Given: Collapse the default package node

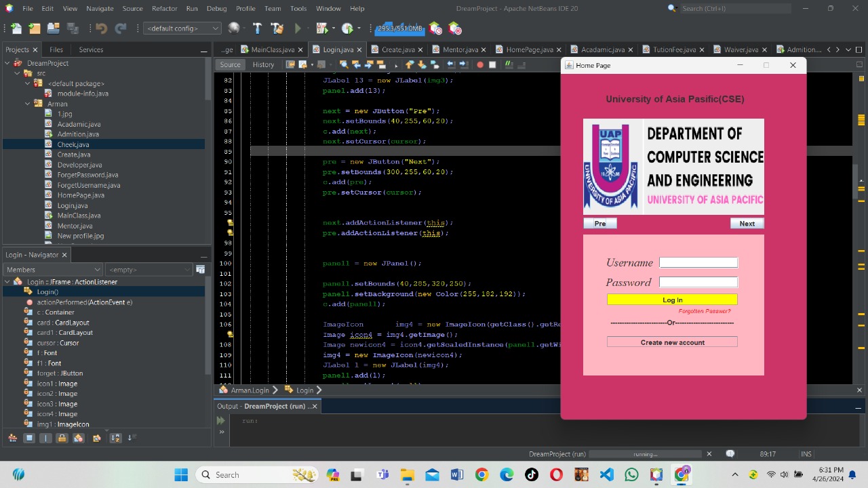Looking at the screenshot, I should (28, 83).
